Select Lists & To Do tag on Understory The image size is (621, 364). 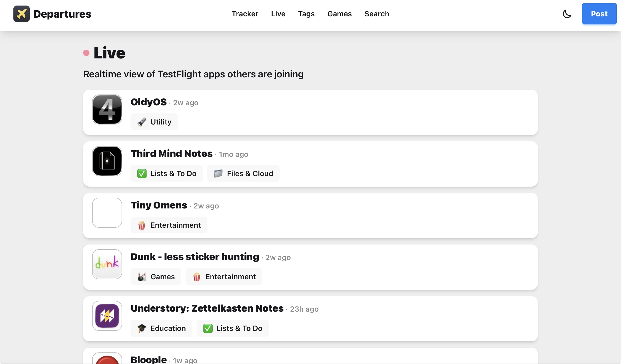coord(233,328)
